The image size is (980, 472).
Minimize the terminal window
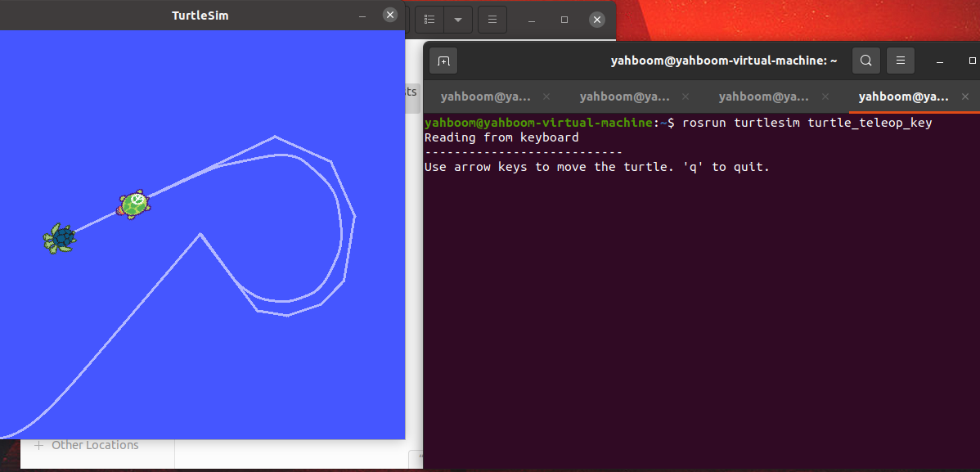pos(940,61)
